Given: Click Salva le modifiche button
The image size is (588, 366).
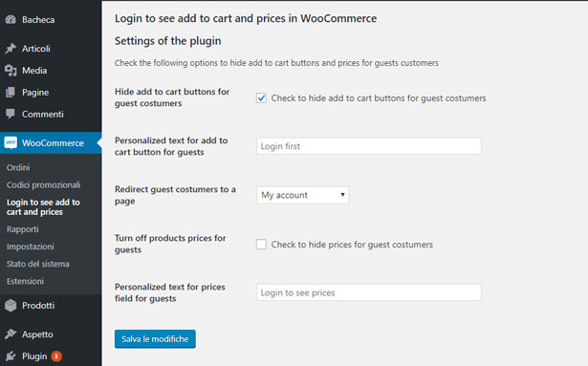Looking at the screenshot, I should point(155,339).
